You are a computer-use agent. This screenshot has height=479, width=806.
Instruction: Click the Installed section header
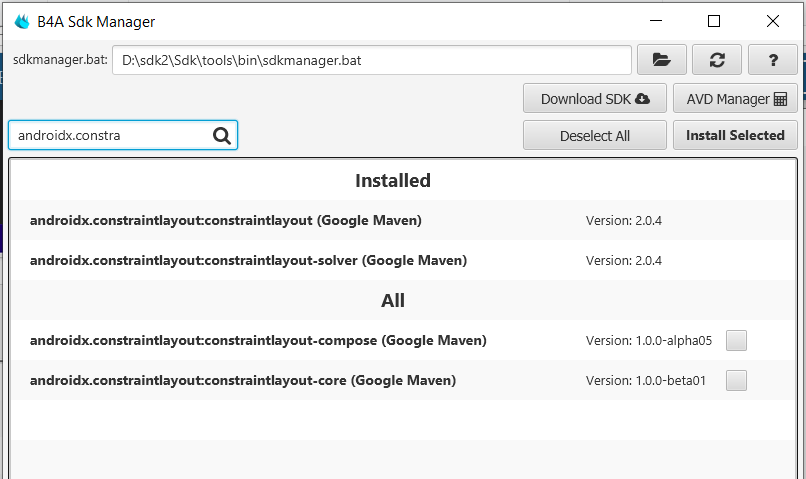[393, 181]
